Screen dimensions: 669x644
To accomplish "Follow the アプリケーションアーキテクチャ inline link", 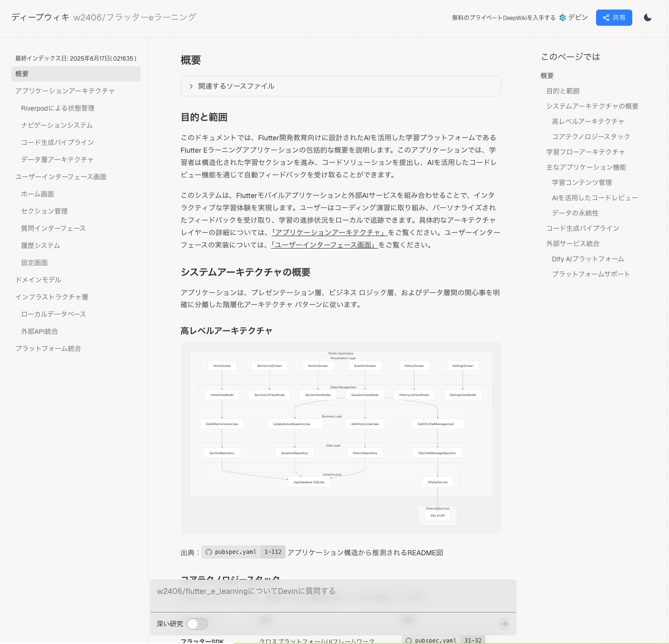I will pyautogui.click(x=329, y=232).
